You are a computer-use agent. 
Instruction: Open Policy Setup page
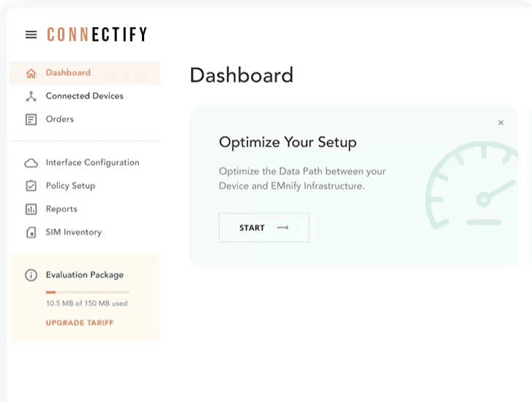point(70,186)
